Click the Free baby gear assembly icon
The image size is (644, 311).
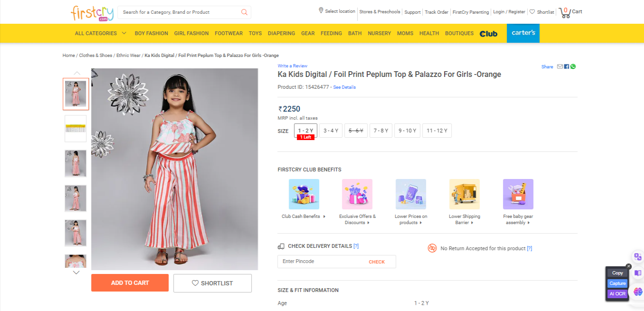pyautogui.click(x=518, y=194)
